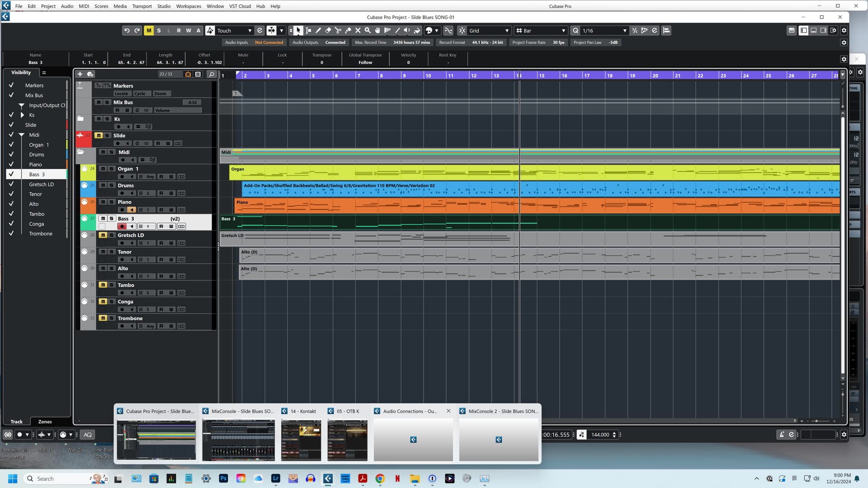
Task: Click the Cycle button on Markers track
Action: point(140,94)
